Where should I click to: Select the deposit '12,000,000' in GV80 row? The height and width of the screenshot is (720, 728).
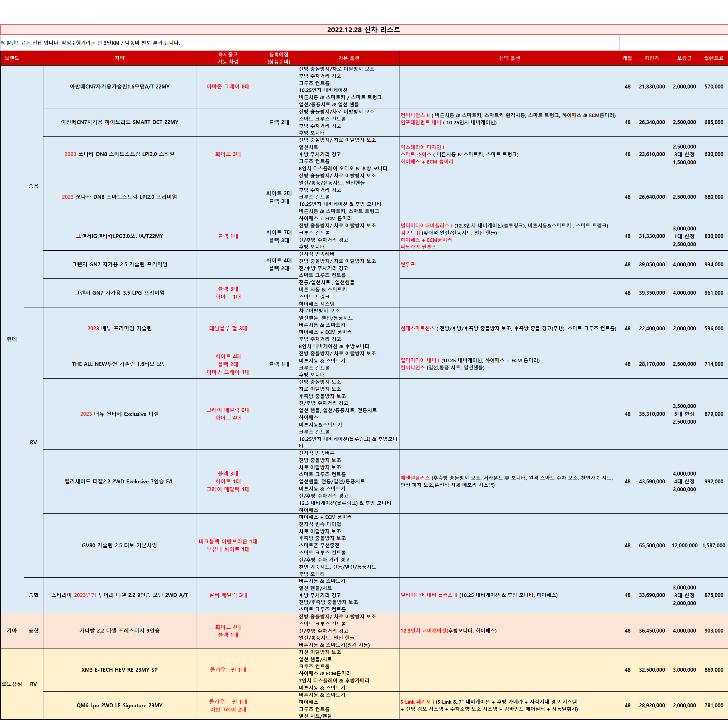(684, 545)
